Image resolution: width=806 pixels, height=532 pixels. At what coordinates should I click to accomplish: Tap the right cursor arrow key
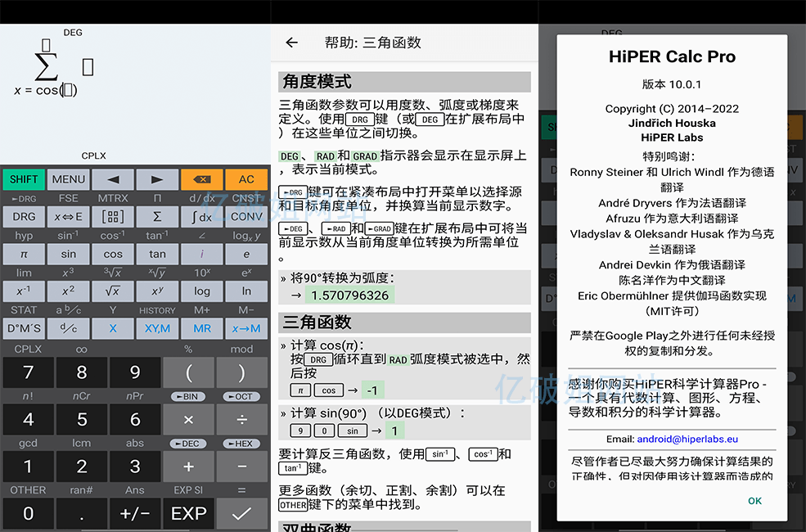[157, 179]
